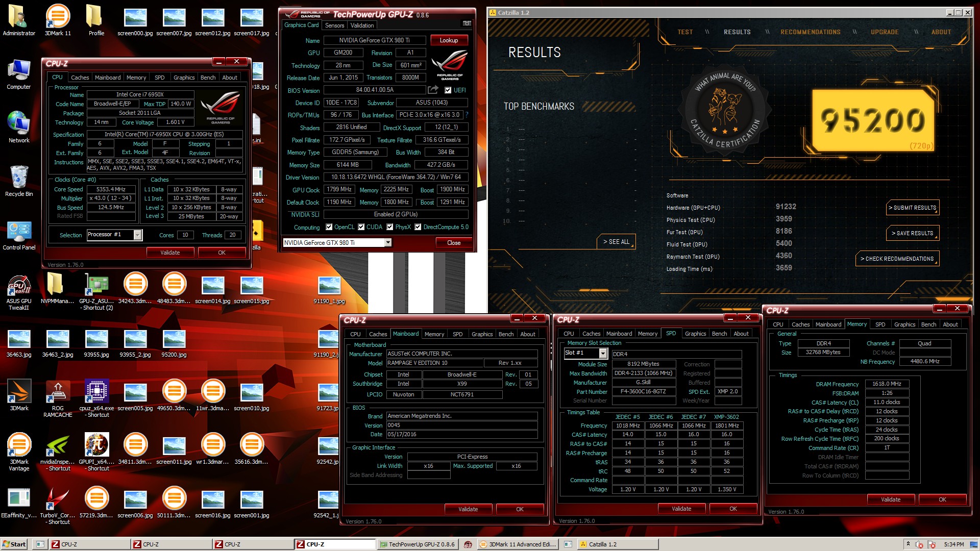Click the Catzilla certification animal badge
980x551 pixels.
coord(724,110)
